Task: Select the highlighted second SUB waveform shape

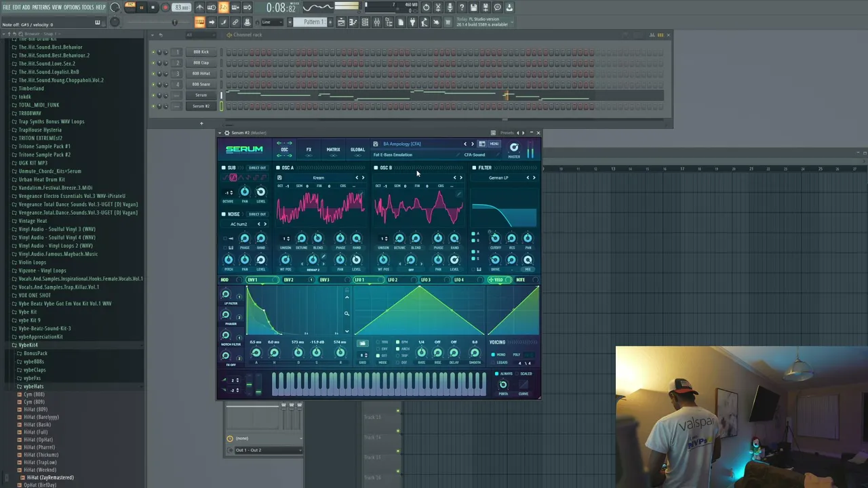Action: tap(233, 177)
